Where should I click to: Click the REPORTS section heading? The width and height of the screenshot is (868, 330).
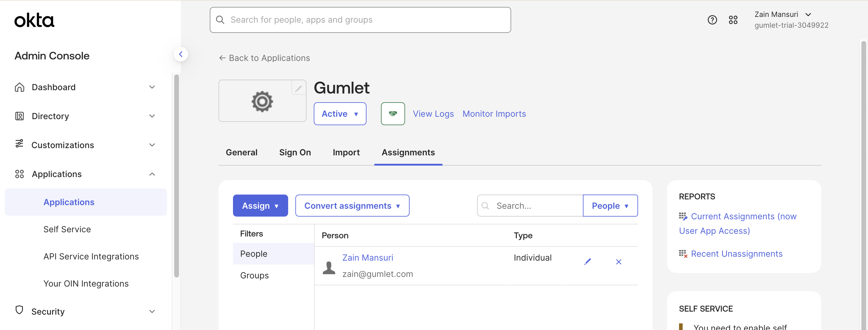697,196
